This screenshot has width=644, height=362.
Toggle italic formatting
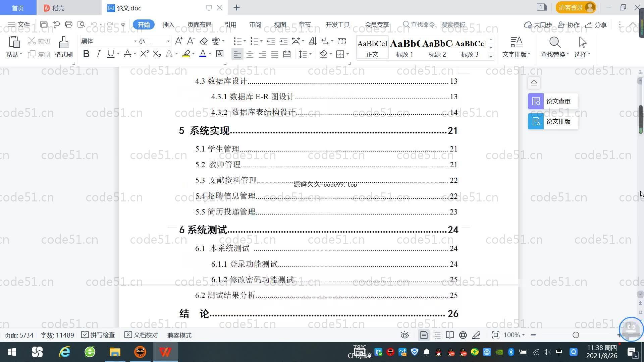[x=98, y=54]
